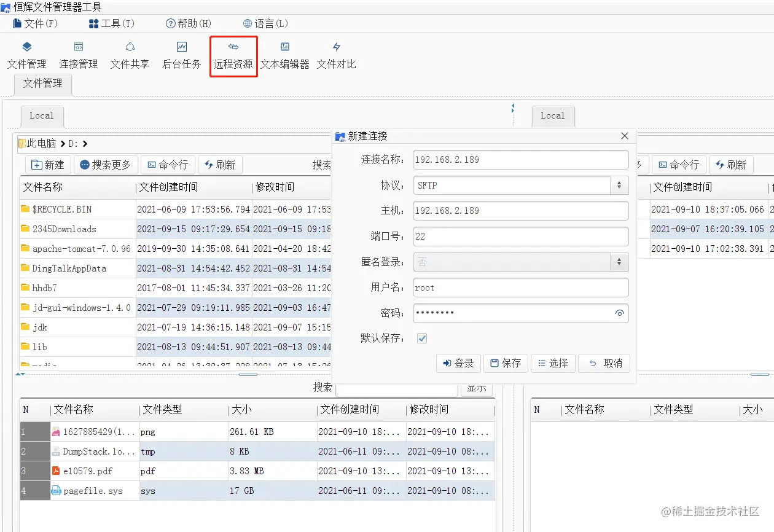774x532 pixels.
Task: Sort by 文件名称 column in top-left list
Action: 77,187
